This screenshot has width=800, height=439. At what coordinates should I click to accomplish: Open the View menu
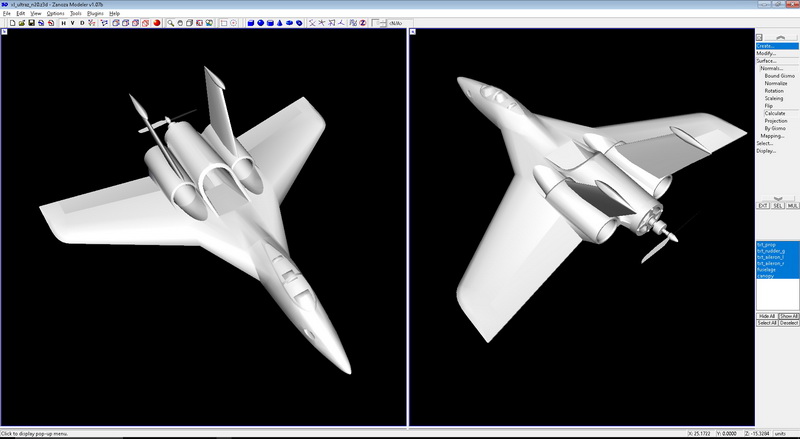point(36,13)
